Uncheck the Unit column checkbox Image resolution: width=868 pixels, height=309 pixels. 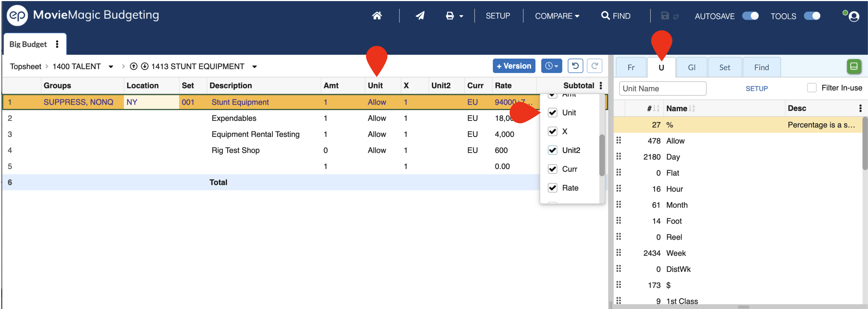[x=552, y=112]
